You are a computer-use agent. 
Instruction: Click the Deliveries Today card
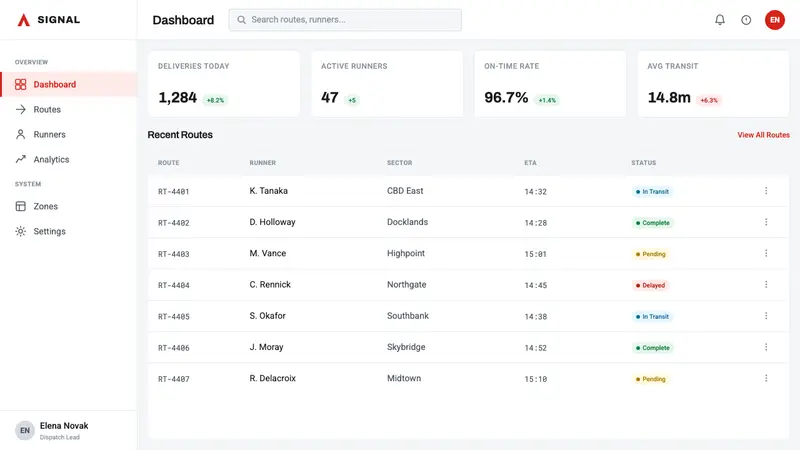pos(224,84)
